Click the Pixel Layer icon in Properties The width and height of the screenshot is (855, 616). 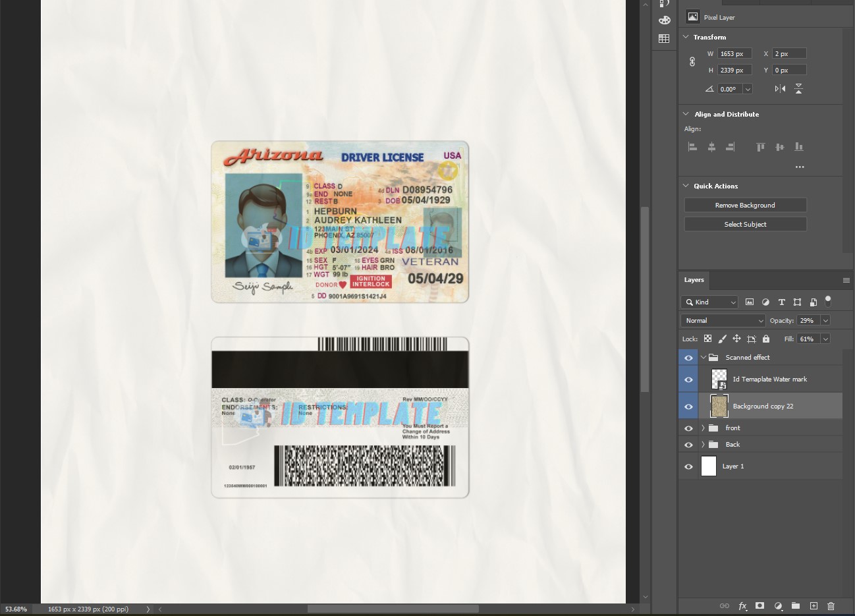click(692, 17)
